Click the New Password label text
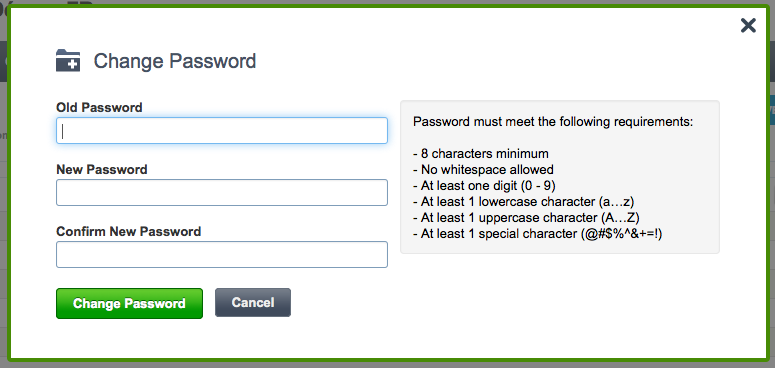775x368 pixels. pyautogui.click(x=102, y=169)
